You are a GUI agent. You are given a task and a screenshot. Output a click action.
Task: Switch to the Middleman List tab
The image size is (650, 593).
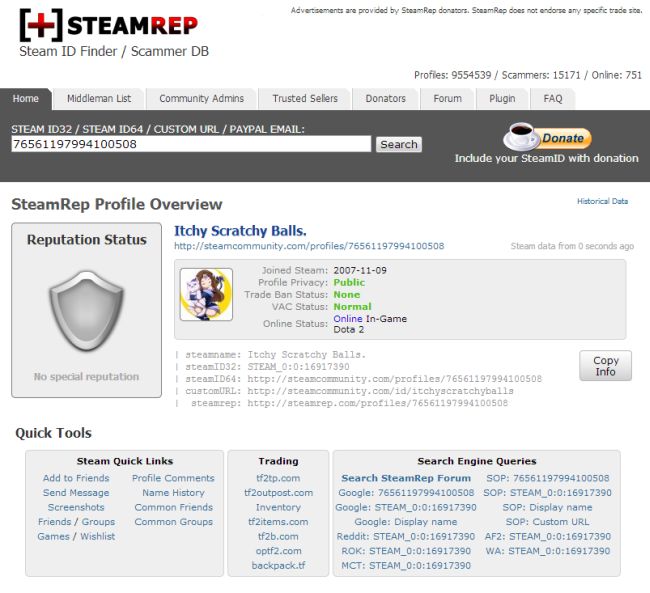tap(99, 99)
